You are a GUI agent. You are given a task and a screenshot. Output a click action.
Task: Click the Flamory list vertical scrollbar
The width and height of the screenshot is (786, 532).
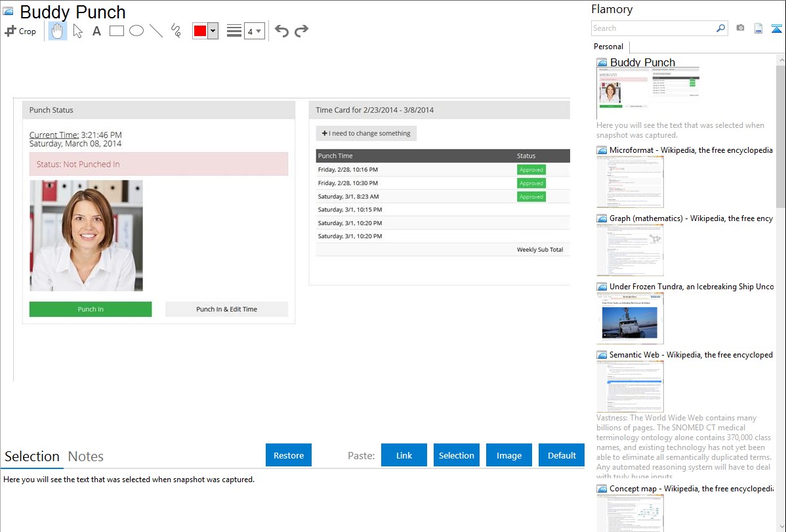tap(781, 135)
